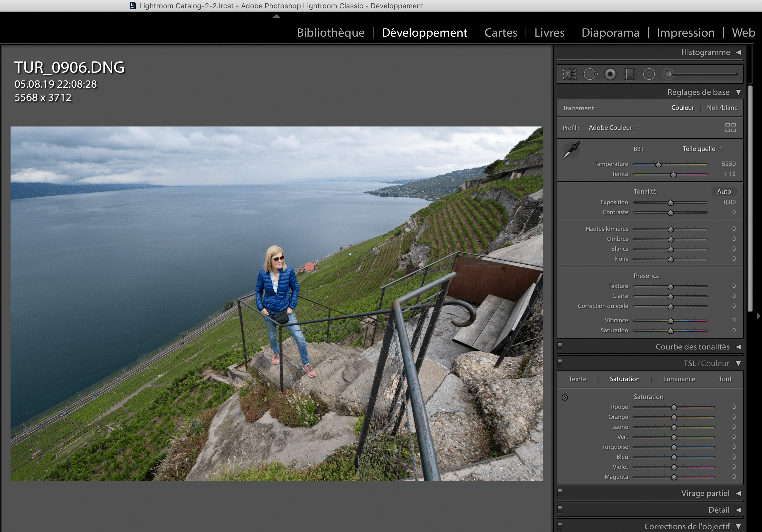Open the TSL Tout tab
Viewport: 762px width, 532px height.
[725, 379]
